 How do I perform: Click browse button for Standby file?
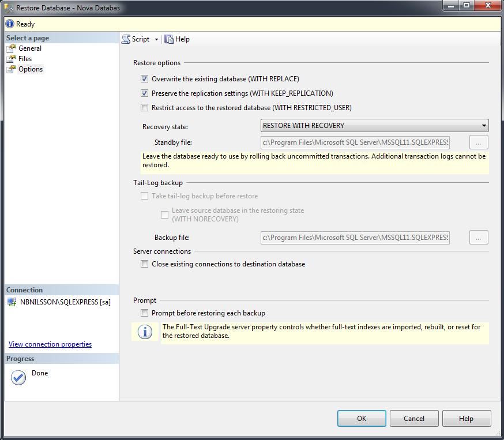(479, 142)
